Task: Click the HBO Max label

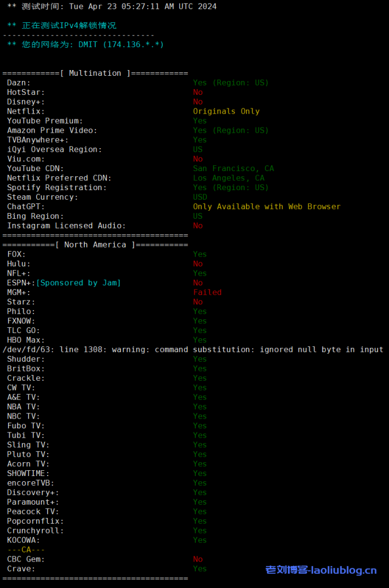Action: pyautogui.click(x=26, y=340)
